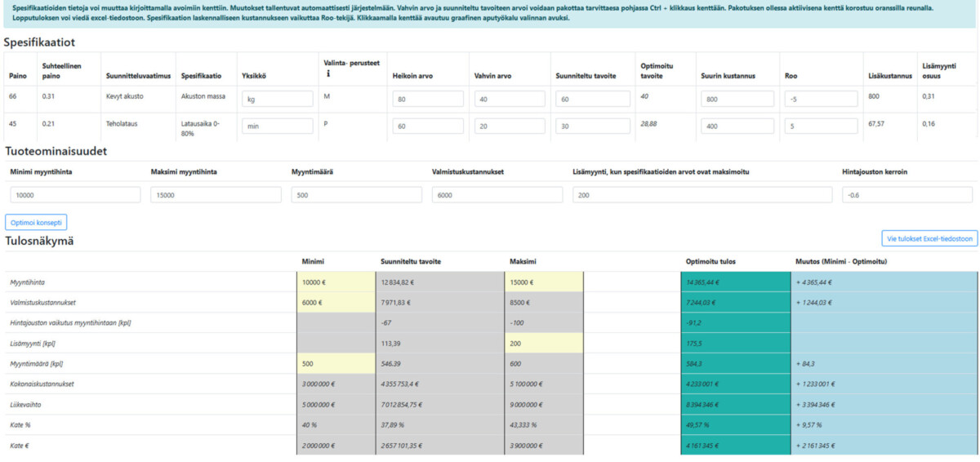Select Suurin kustannus field with 400
This screenshot has width=980, height=462.
pos(737,127)
